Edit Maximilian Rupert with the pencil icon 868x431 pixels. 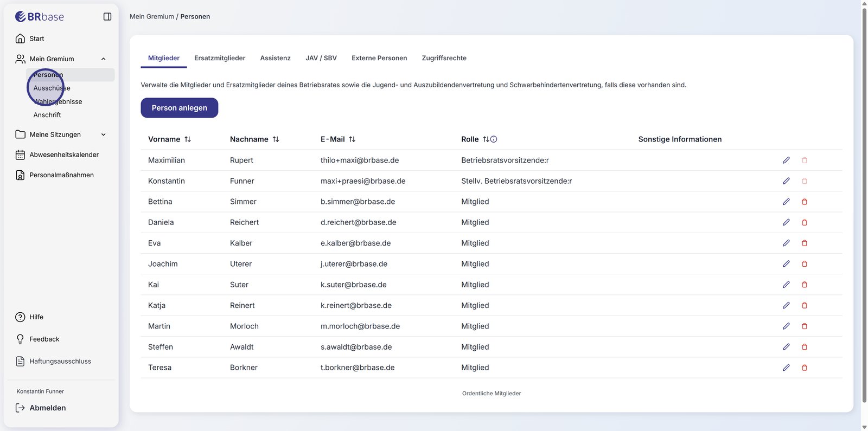(786, 160)
